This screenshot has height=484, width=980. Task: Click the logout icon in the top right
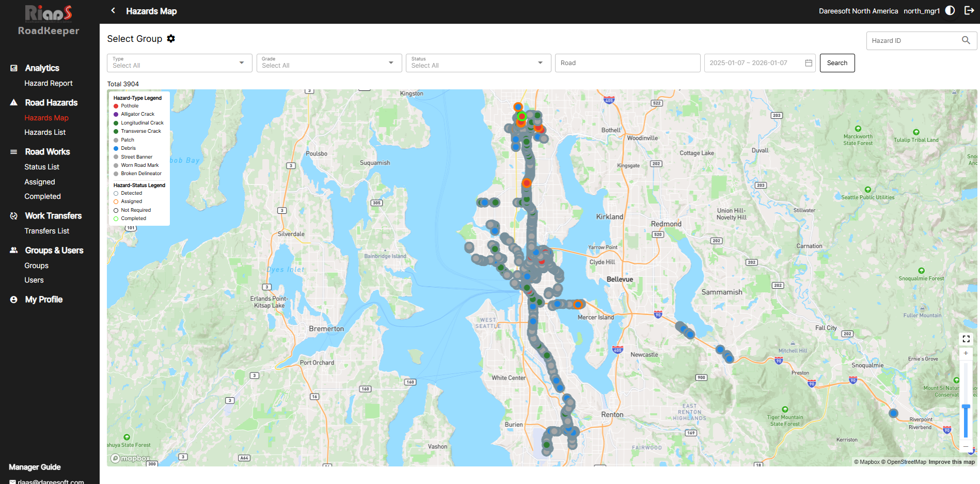(969, 10)
